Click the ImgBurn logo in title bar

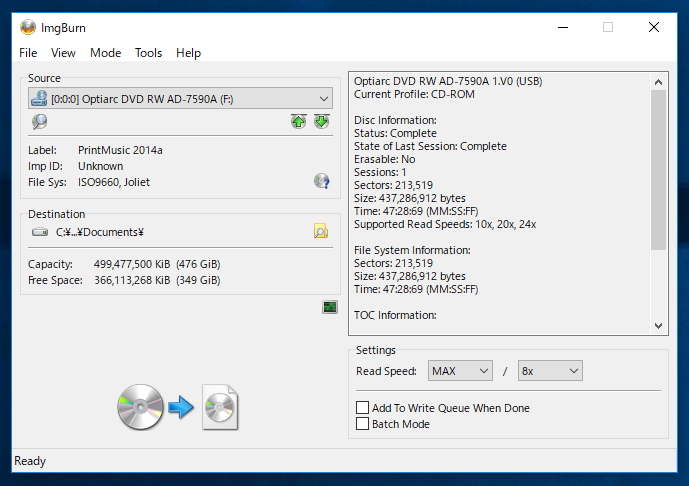[28, 27]
